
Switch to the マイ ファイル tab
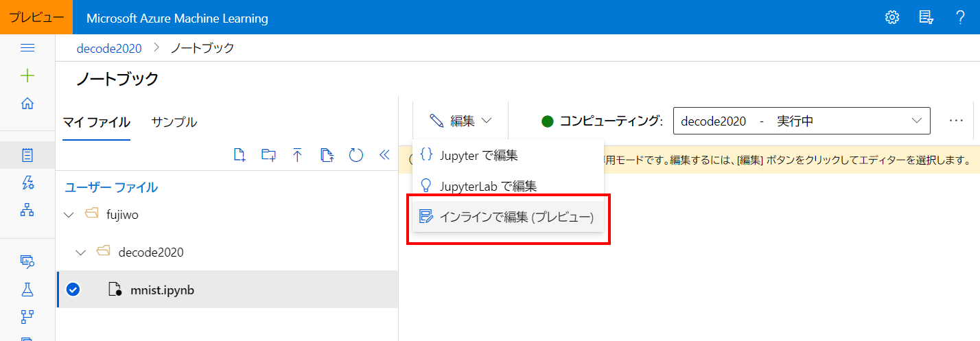[96, 122]
